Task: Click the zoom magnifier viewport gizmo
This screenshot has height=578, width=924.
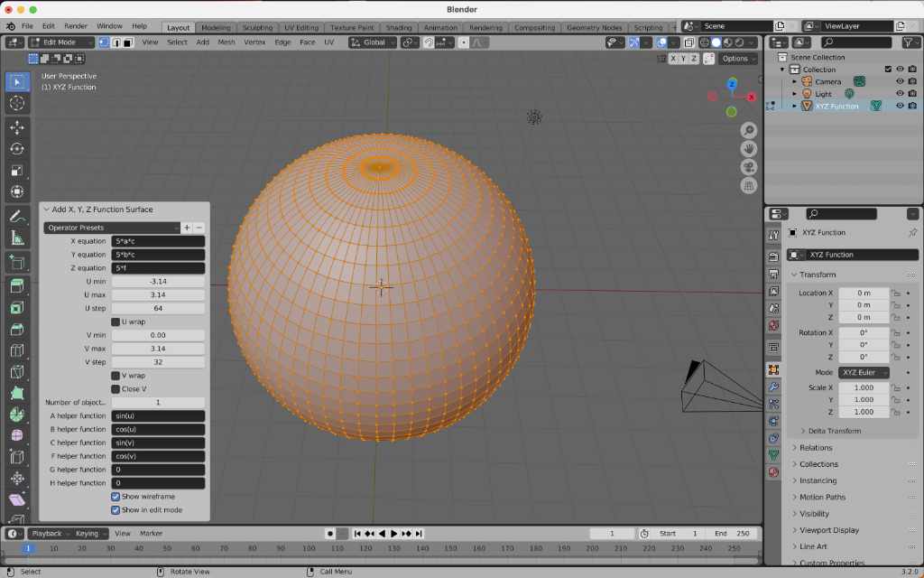Action: click(x=749, y=131)
